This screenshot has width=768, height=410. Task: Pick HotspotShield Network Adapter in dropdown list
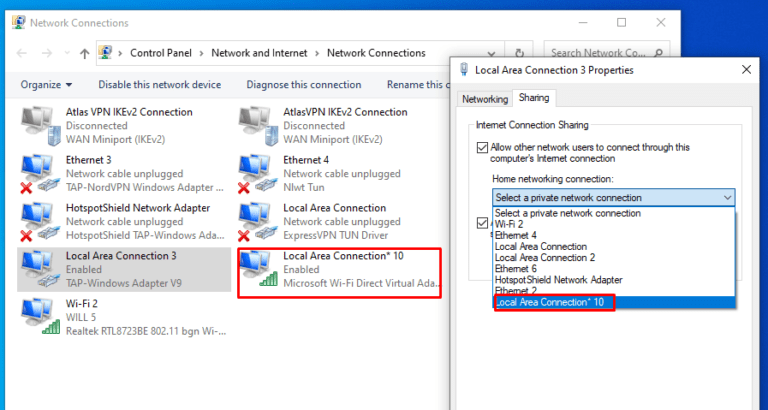[x=614, y=280]
